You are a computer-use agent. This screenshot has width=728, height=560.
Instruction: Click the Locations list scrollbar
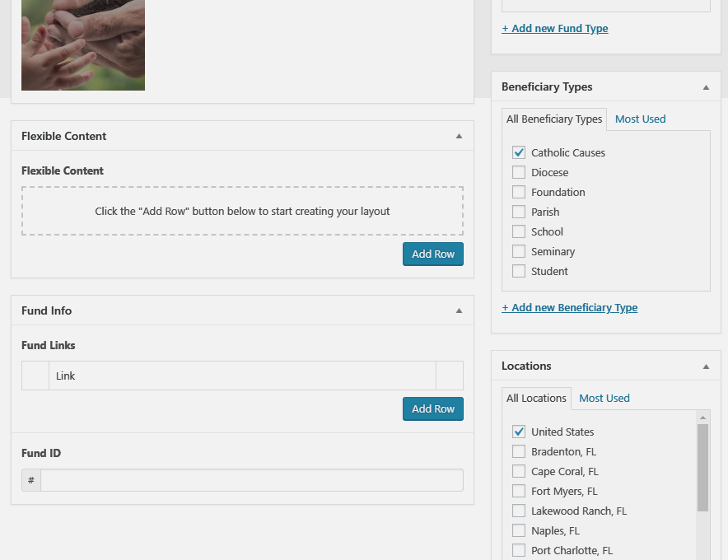[702, 467]
